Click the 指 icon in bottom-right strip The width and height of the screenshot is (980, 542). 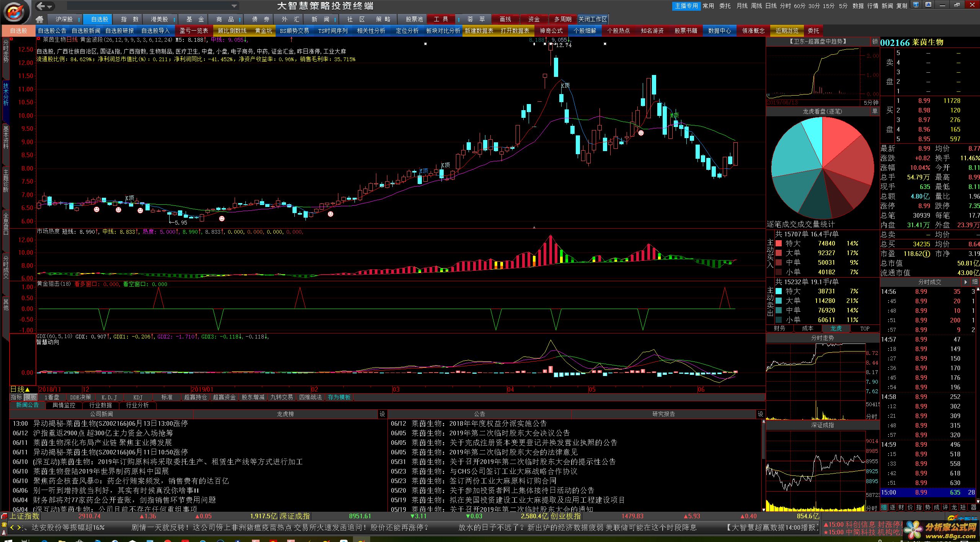click(x=919, y=508)
